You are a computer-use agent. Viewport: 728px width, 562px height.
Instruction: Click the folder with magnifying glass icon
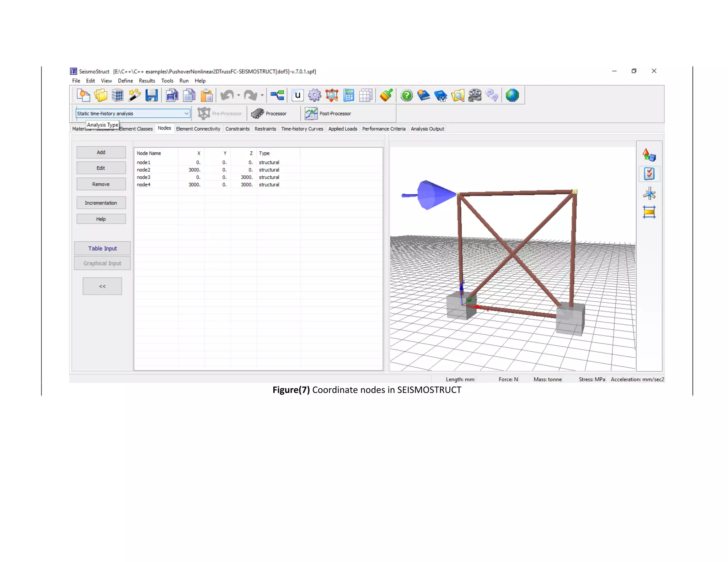point(458,95)
